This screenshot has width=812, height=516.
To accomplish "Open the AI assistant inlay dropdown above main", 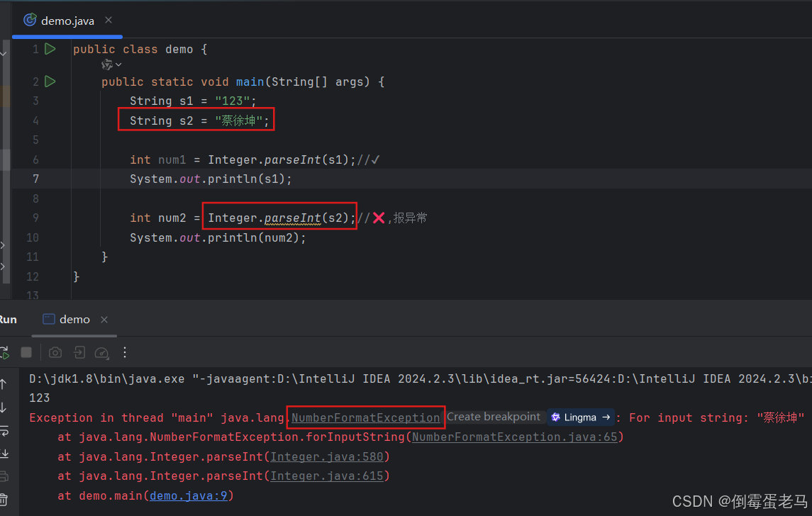I will click(111, 64).
